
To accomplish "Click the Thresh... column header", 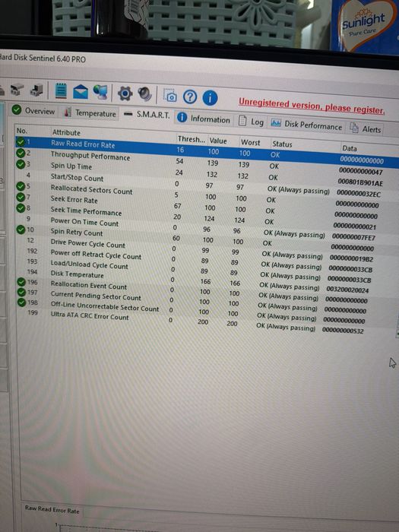I will pyautogui.click(x=192, y=139).
